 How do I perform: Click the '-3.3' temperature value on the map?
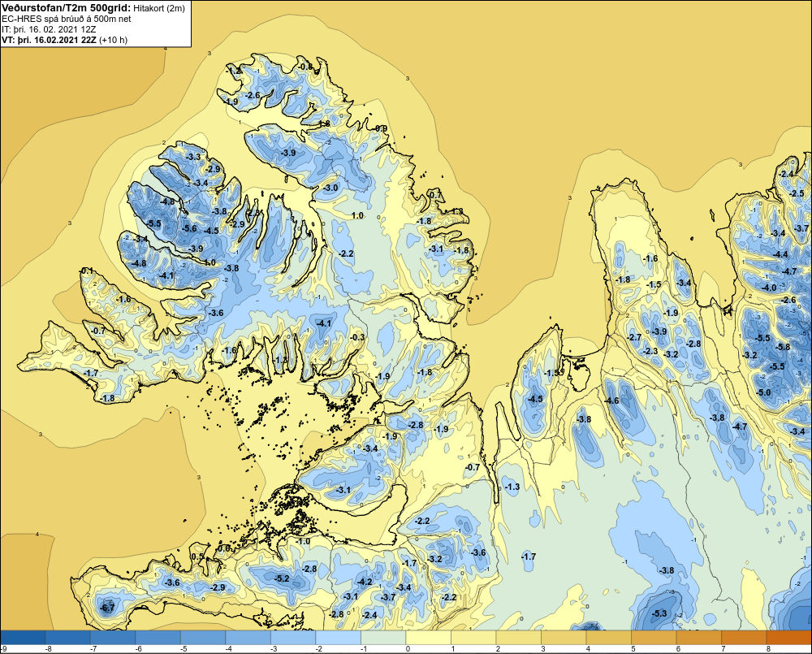coord(194,157)
